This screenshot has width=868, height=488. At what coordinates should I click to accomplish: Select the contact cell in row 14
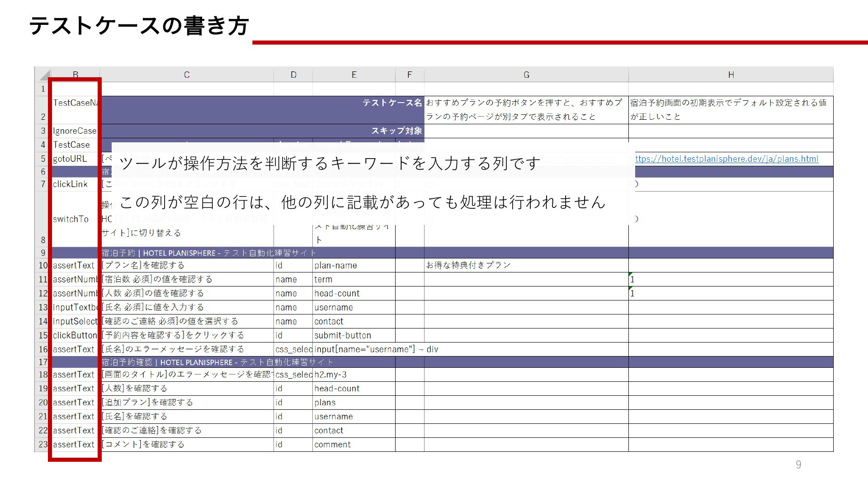(354, 321)
